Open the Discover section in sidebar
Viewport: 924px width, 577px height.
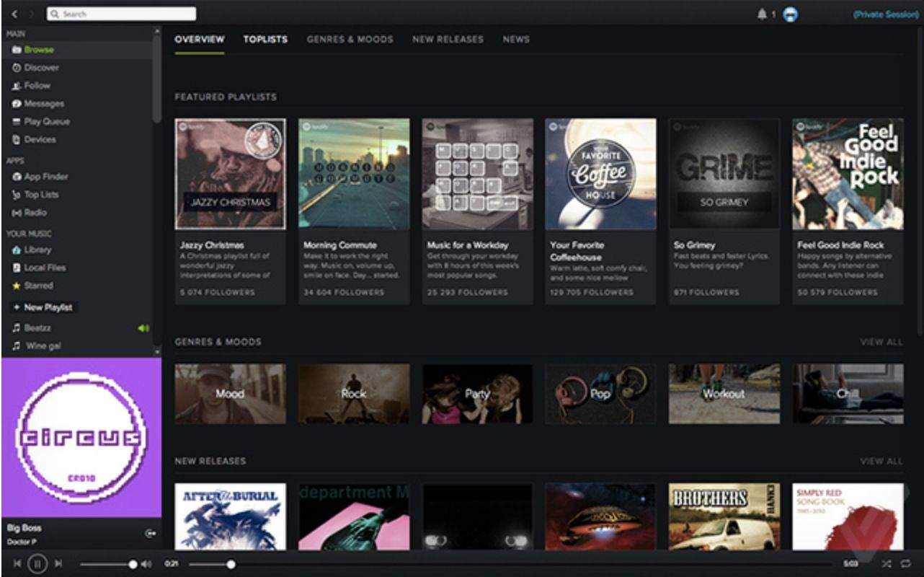pyautogui.click(x=41, y=68)
